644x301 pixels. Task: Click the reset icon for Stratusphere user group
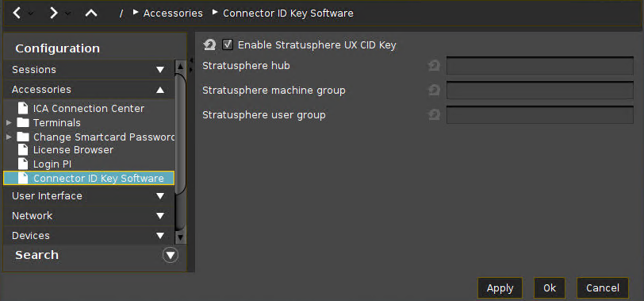(434, 114)
